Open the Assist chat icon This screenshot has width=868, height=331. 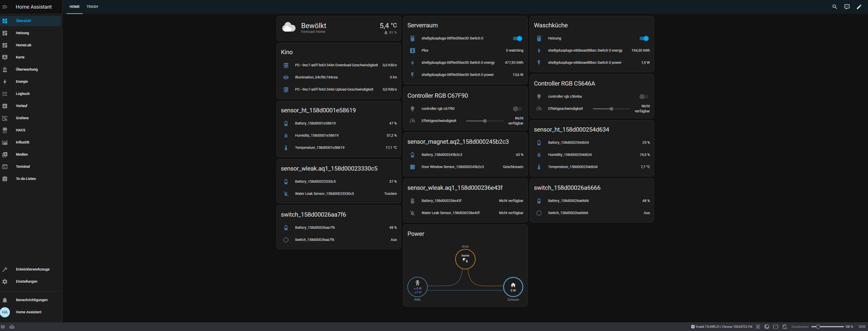846,7
